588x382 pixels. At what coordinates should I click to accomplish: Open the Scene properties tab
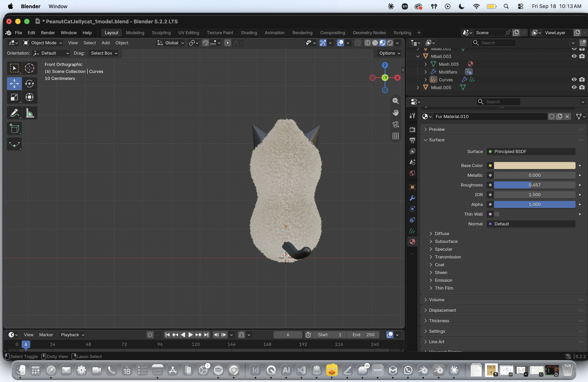pos(412,162)
